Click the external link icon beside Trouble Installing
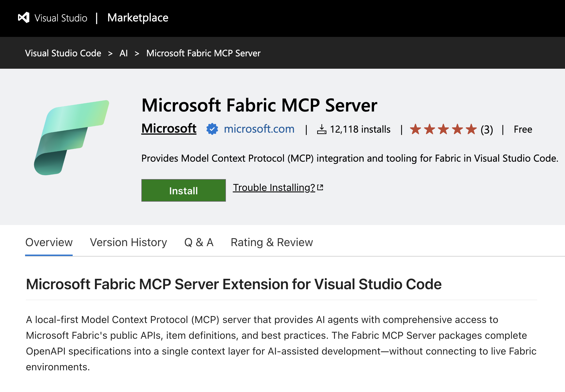The height and width of the screenshot is (392, 565). pyautogui.click(x=321, y=187)
